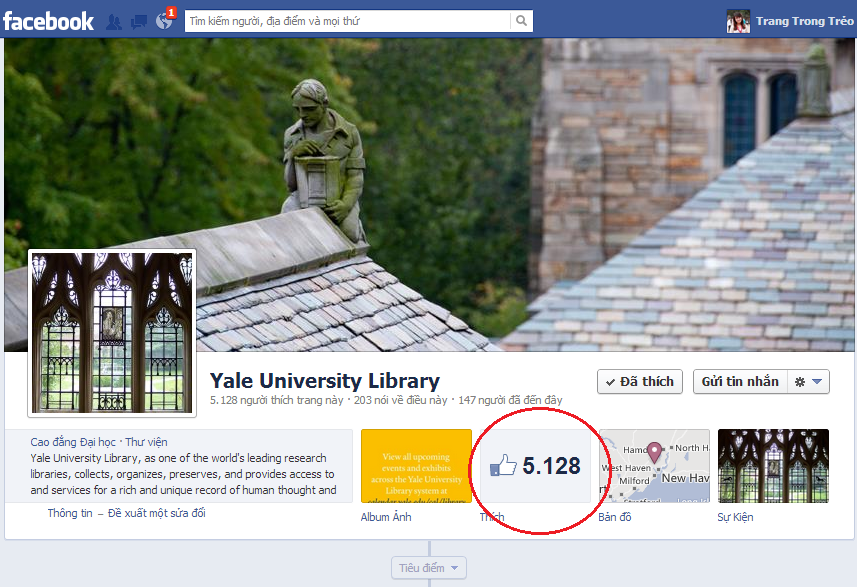
Task: Expand the "Tiêu điểm" dropdown
Action: pyautogui.click(x=428, y=568)
